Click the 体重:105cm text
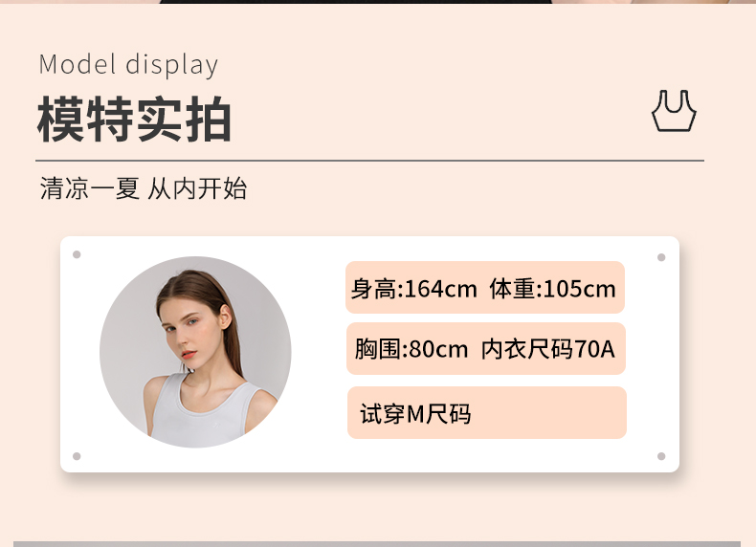Image resolution: width=756 pixels, height=547 pixels. (552, 289)
